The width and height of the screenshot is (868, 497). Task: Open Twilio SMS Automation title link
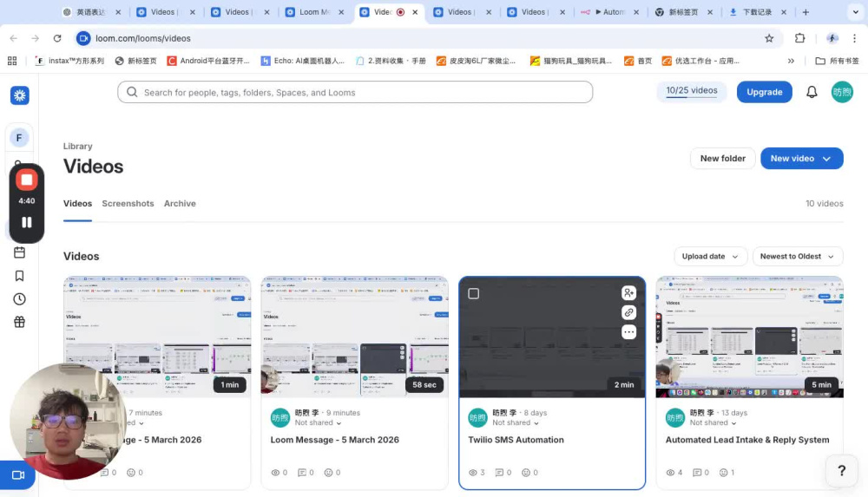[516, 440]
